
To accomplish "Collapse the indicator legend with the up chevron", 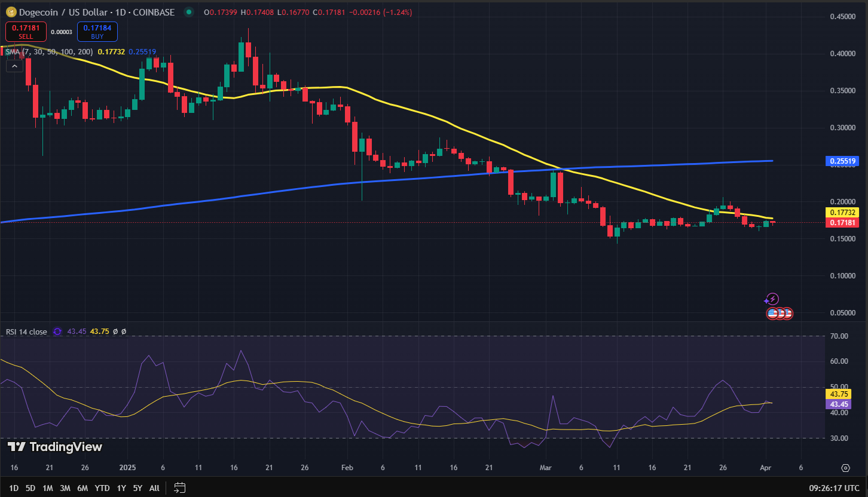I will click(x=14, y=65).
